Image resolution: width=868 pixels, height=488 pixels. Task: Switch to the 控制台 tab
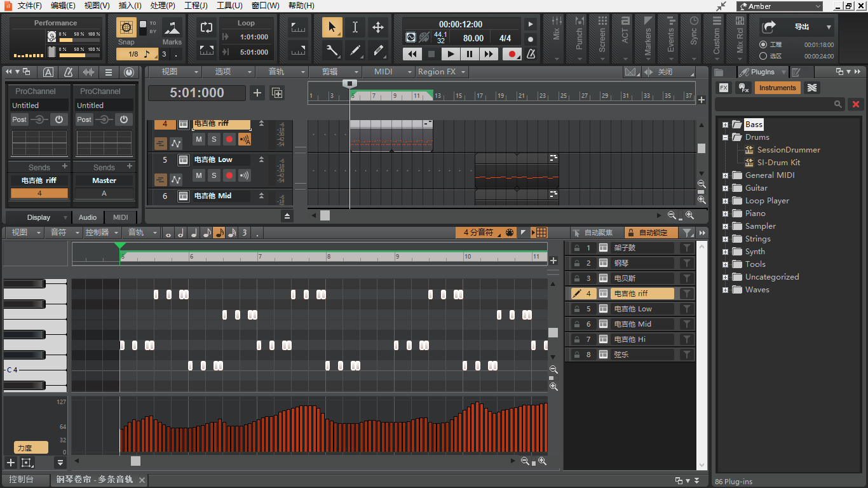click(x=21, y=480)
